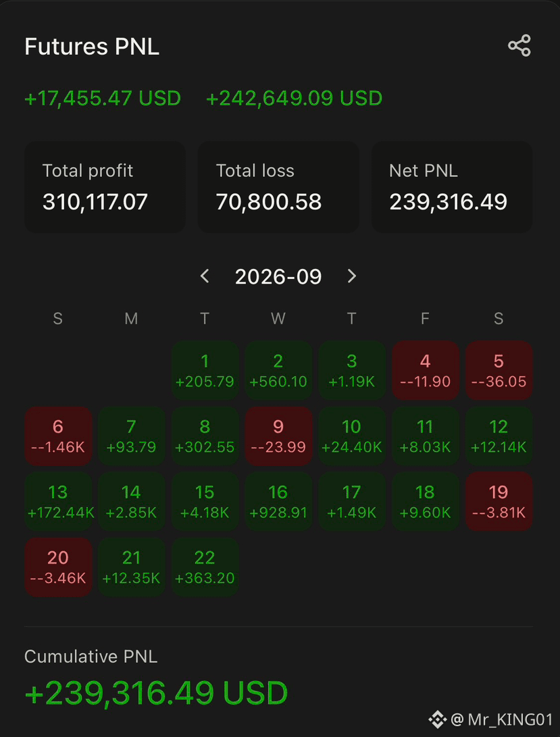Select day 21 with +12.35K
This screenshot has width=560, height=737.
[x=131, y=567]
